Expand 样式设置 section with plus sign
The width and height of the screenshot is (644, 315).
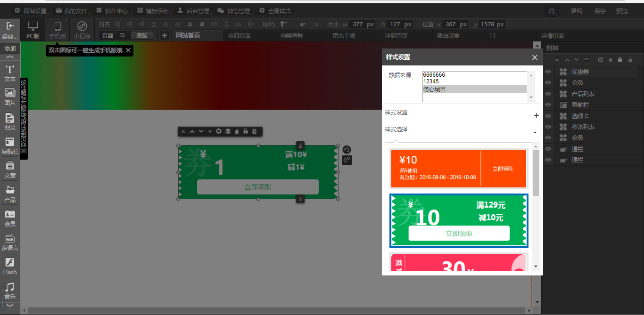click(x=536, y=116)
